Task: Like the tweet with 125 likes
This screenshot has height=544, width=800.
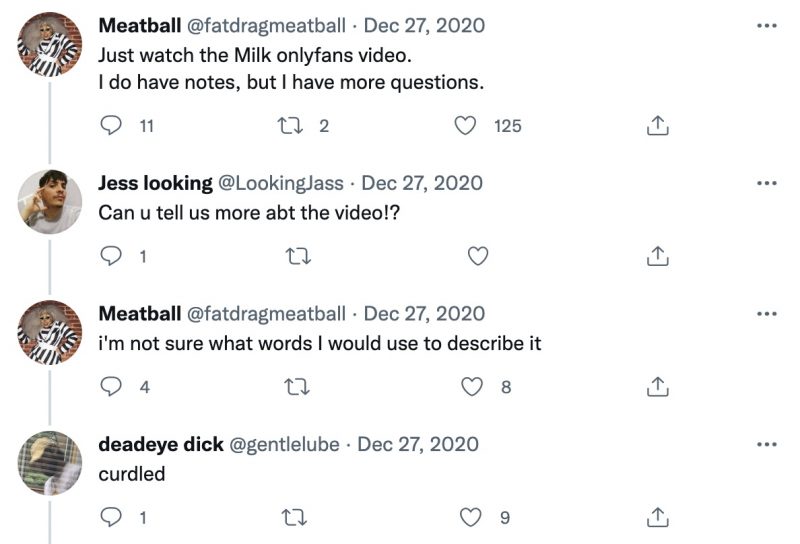Action: click(465, 126)
